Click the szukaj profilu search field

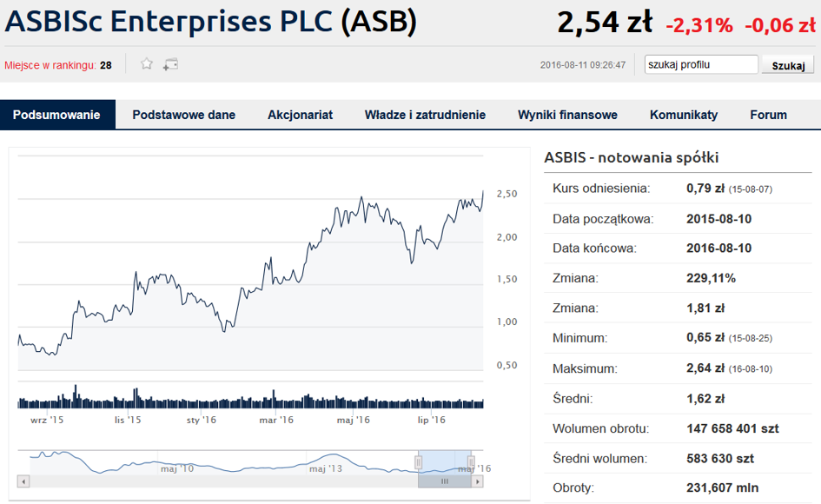coord(701,64)
